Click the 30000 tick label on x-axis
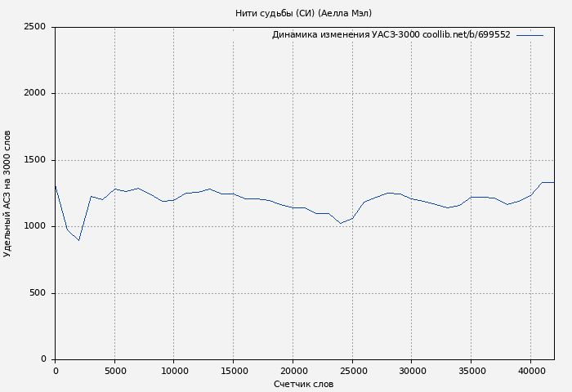 tap(411, 371)
